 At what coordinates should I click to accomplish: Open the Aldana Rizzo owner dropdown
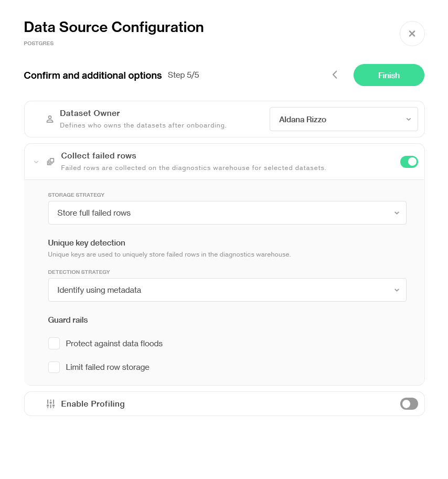(x=344, y=119)
